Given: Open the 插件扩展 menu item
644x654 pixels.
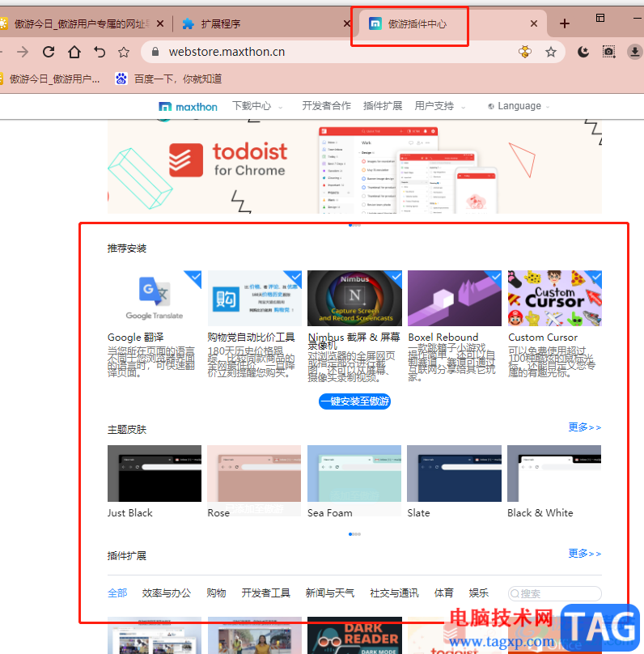Looking at the screenshot, I should 383,106.
